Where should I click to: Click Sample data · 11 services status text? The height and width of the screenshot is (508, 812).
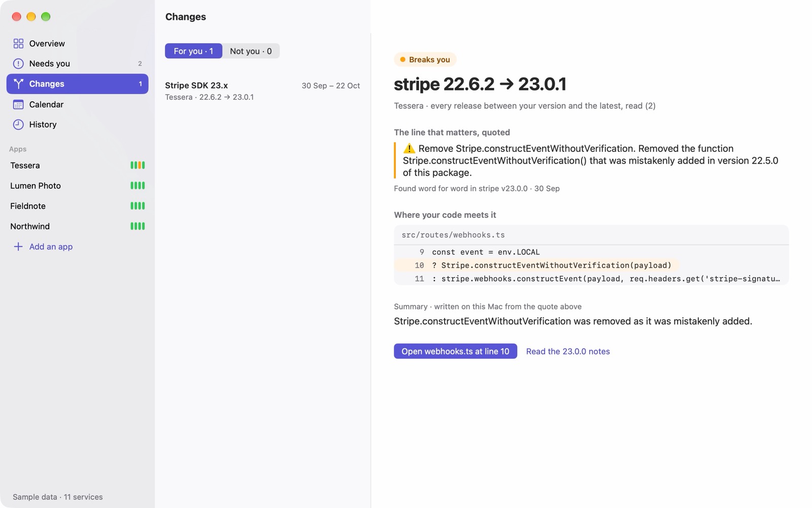pos(58,497)
